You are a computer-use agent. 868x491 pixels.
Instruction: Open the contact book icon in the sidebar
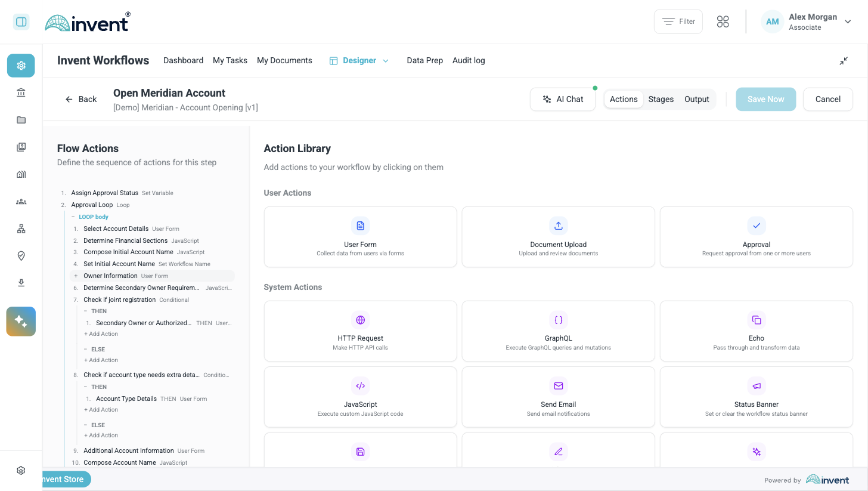[21, 147]
